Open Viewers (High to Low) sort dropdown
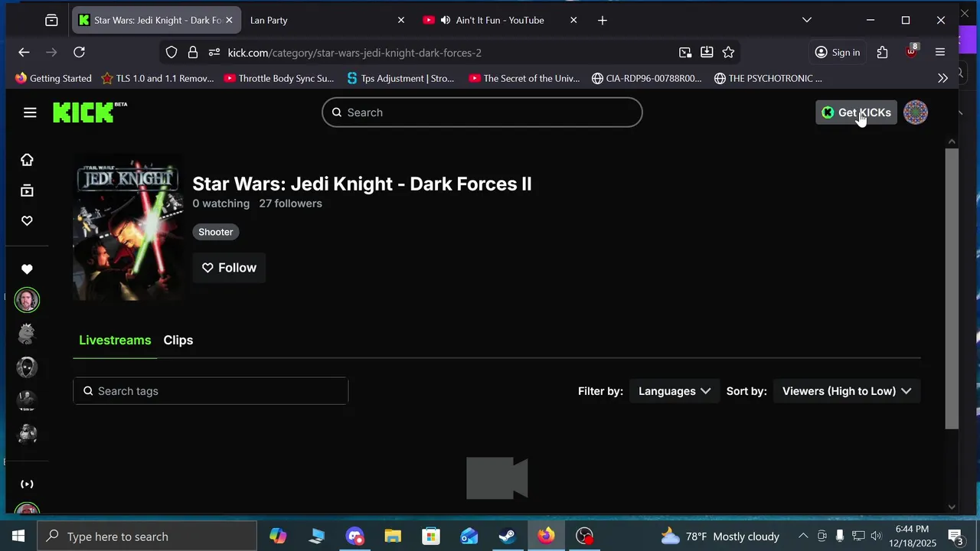Image resolution: width=980 pixels, height=551 pixels. [x=847, y=391]
